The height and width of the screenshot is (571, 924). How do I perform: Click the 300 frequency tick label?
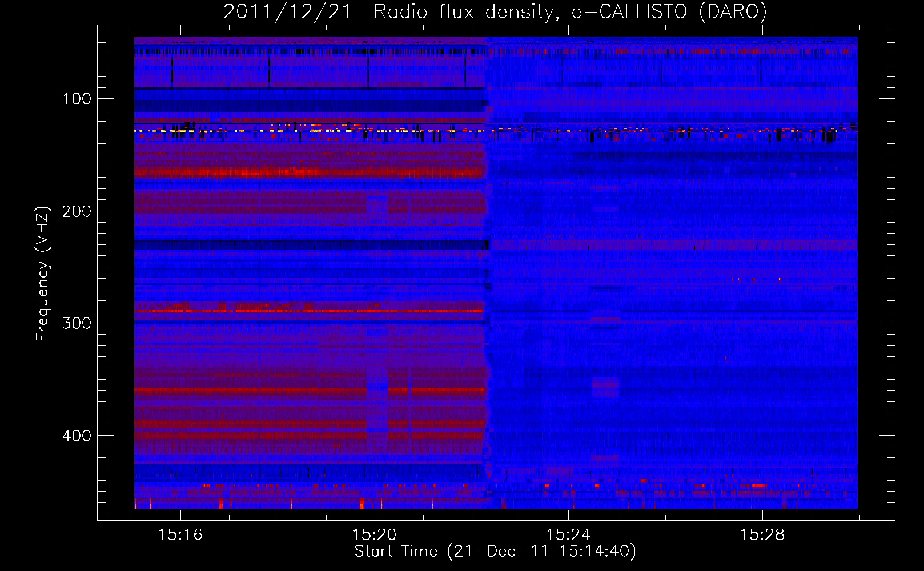click(77, 323)
